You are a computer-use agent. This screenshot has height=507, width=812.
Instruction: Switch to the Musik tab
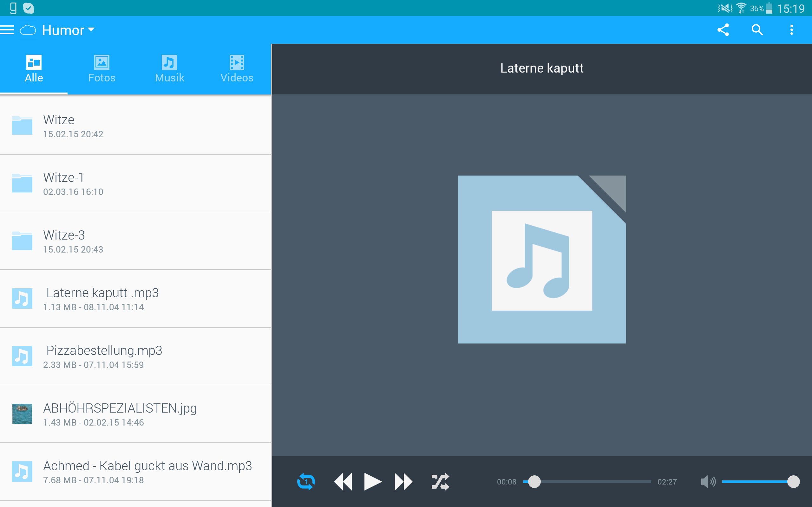coord(169,69)
